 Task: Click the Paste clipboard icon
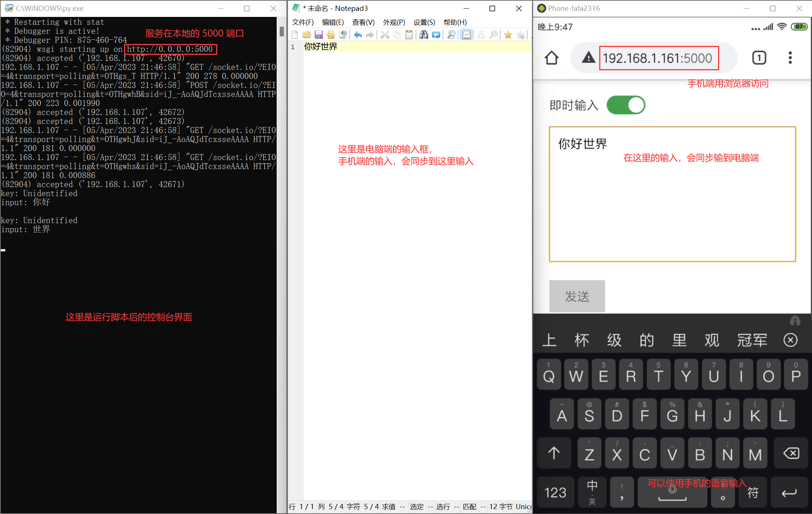point(409,35)
